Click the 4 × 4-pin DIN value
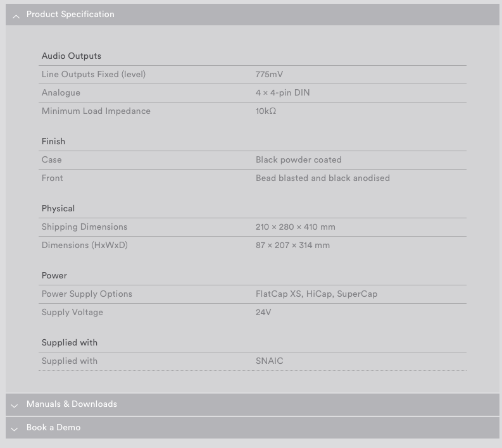 pyautogui.click(x=282, y=93)
